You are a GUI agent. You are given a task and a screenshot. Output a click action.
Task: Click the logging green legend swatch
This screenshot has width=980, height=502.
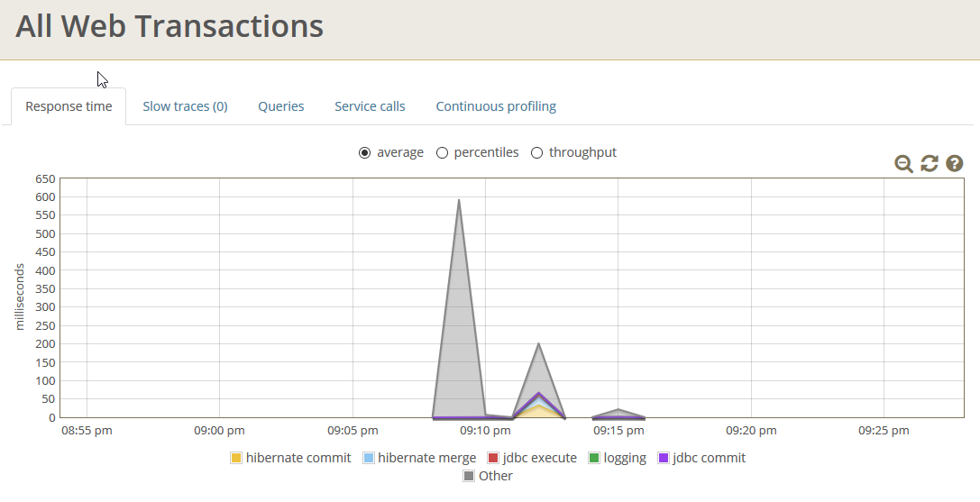coord(594,458)
